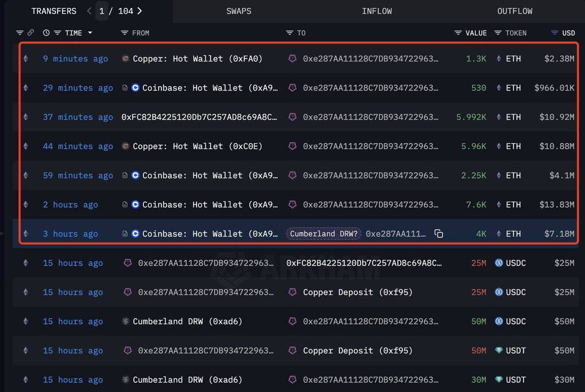Open sender address 0xFC82B4225120Db7C257AD8c69A8C in the 37 minutes row
Image resolution: width=585 pixels, height=392 pixels.
click(x=200, y=117)
